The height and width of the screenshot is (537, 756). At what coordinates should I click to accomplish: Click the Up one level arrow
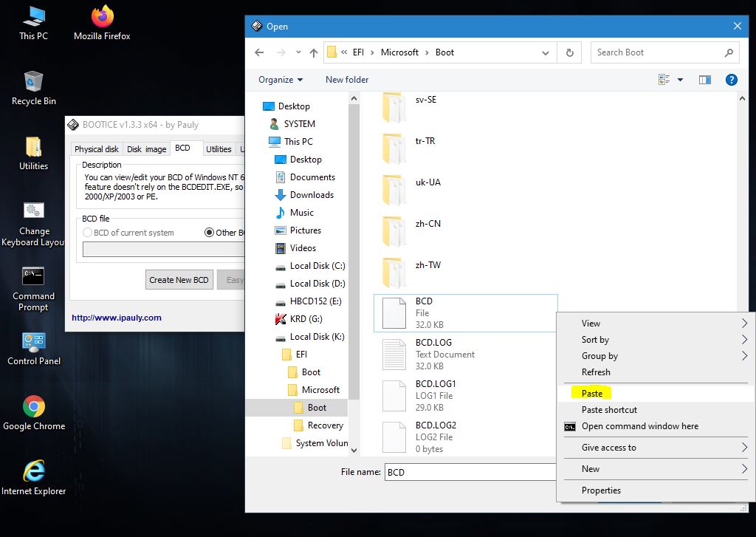pyautogui.click(x=314, y=52)
